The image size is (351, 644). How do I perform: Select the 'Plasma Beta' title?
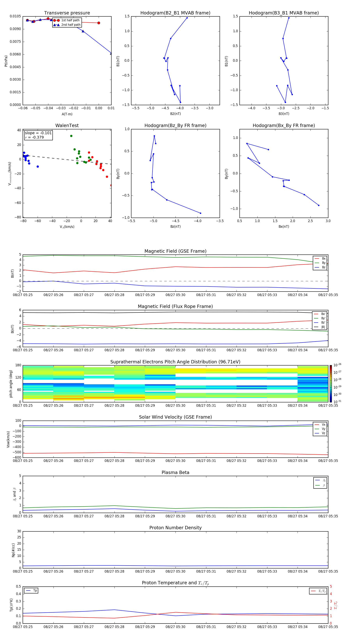[175, 472]
